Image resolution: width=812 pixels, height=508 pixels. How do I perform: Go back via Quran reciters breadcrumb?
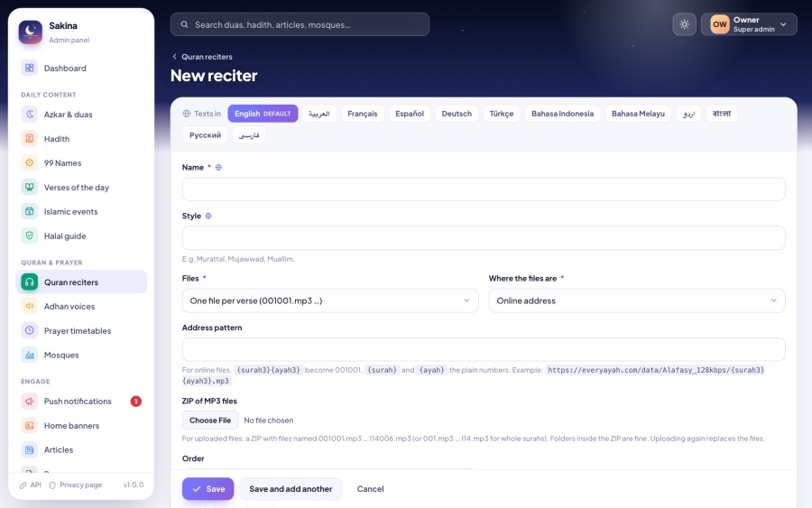point(207,57)
